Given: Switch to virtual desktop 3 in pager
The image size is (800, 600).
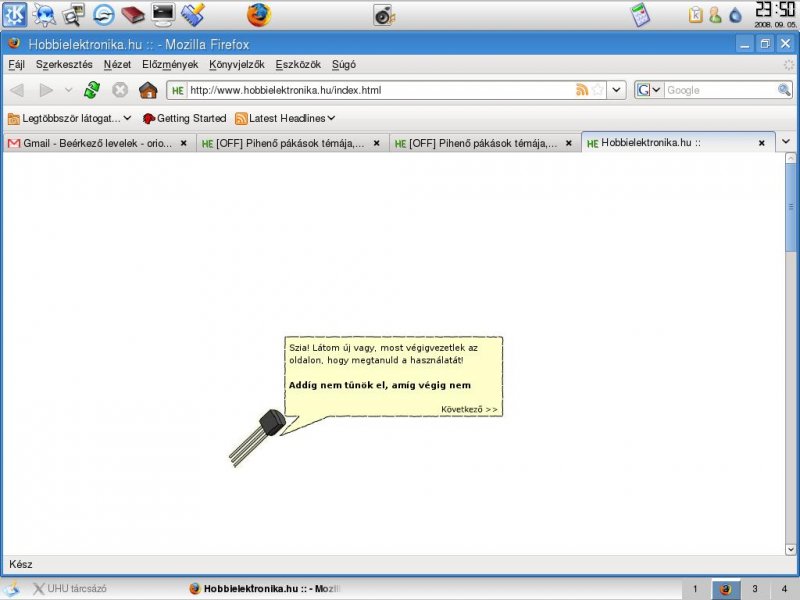Looking at the screenshot, I should 755,589.
